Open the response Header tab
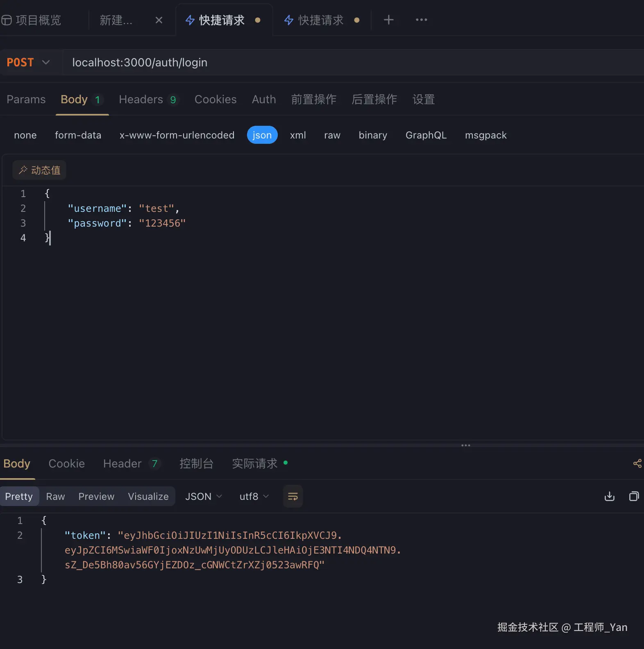This screenshot has width=644, height=649. [131, 464]
